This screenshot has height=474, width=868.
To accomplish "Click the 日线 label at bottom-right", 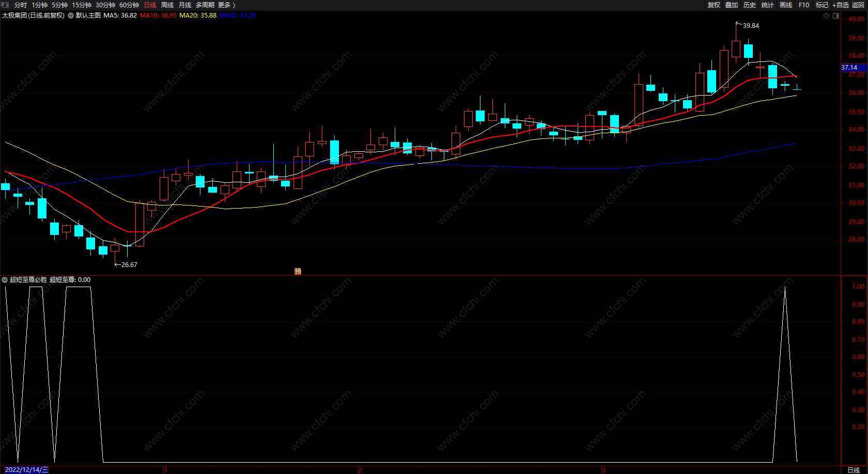I will coord(854,470).
